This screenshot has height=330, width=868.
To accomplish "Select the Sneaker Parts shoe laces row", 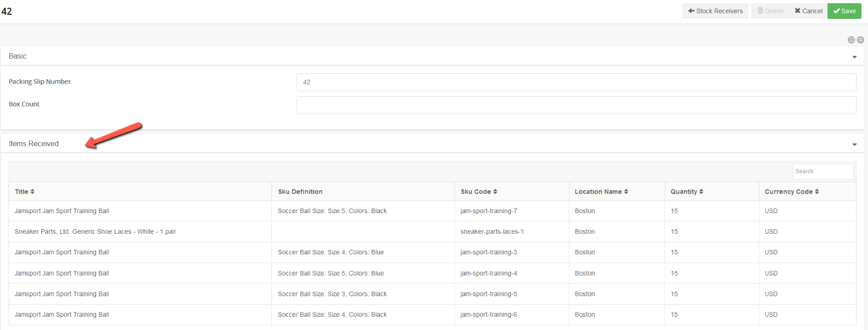I will tap(433, 231).
